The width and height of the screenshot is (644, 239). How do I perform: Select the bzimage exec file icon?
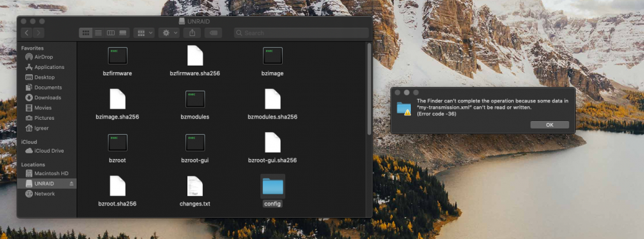point(272,55)
